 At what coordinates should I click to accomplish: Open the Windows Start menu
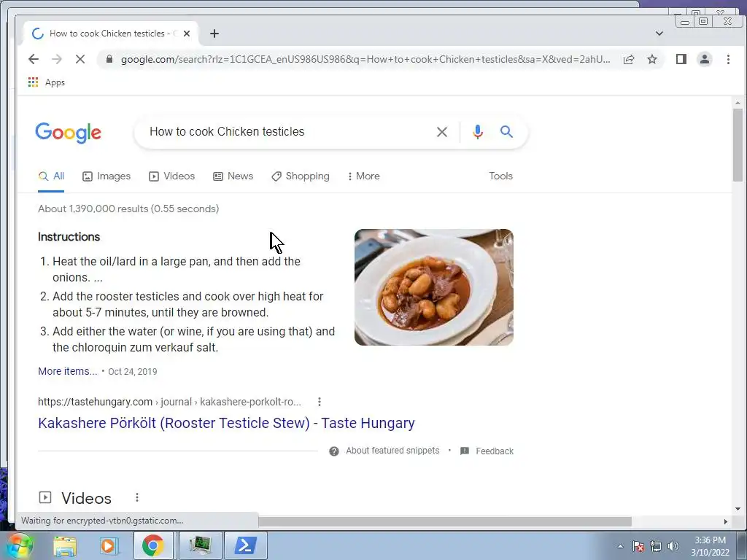(19, 545)
